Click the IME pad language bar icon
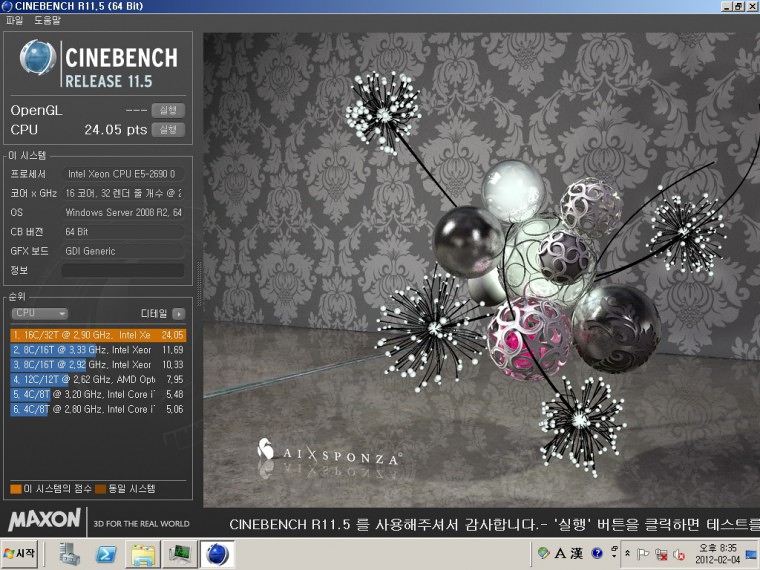 click(544, 553)
